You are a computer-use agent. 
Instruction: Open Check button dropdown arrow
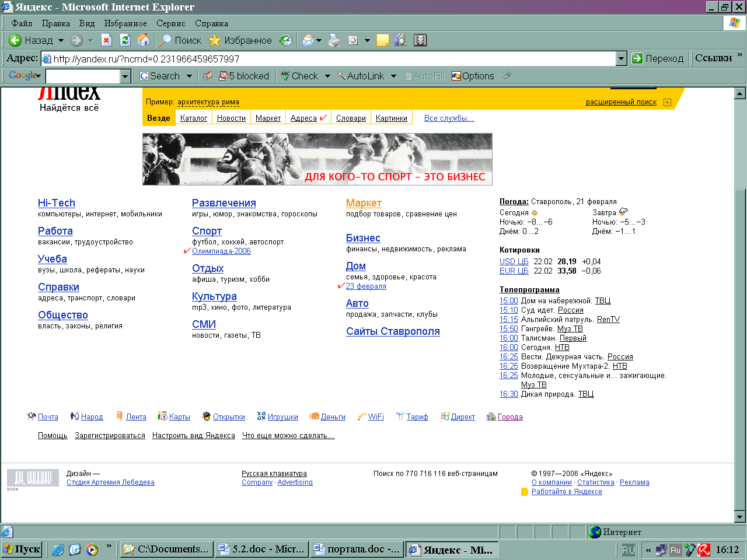(327, 76)
